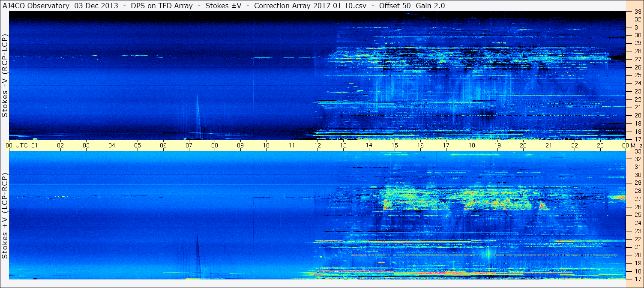The width and height of the screenshot is (644, 288).
Task: Select the 01 hour time marker
Action: point(35,145)
